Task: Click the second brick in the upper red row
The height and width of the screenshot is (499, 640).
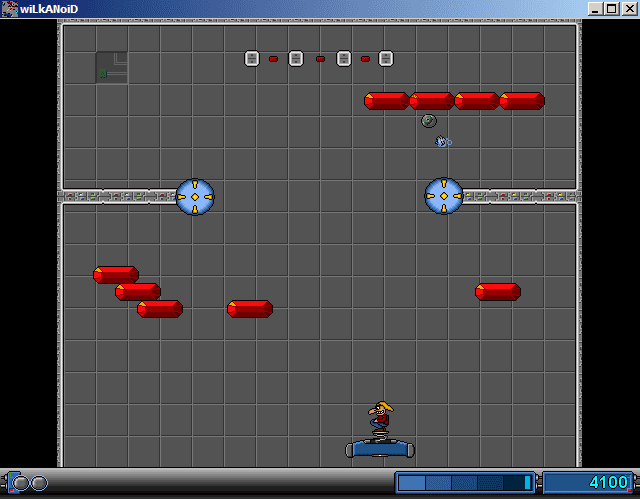Action: 432,101
